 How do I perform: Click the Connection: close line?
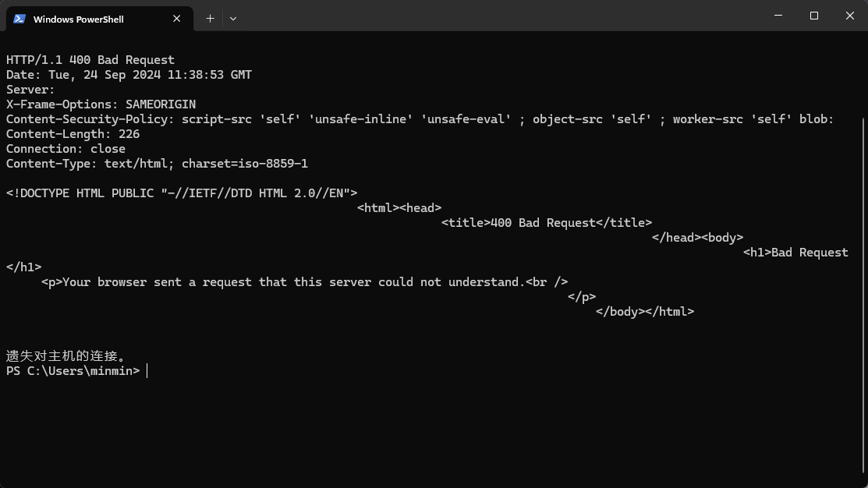(66, 149)
